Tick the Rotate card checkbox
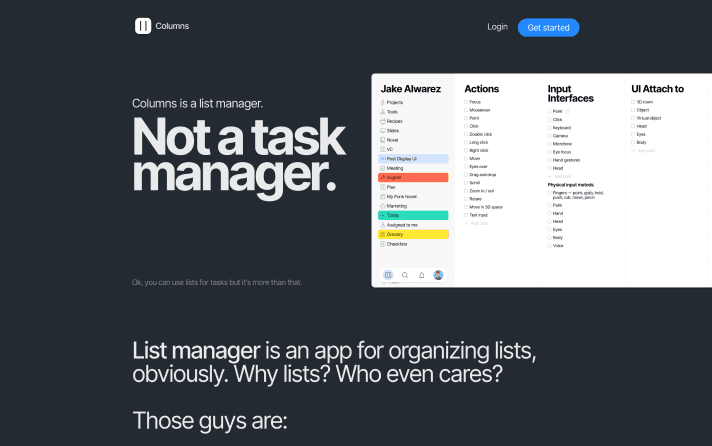The width and height of the screenshot is (712, 446). pos(466,199)
